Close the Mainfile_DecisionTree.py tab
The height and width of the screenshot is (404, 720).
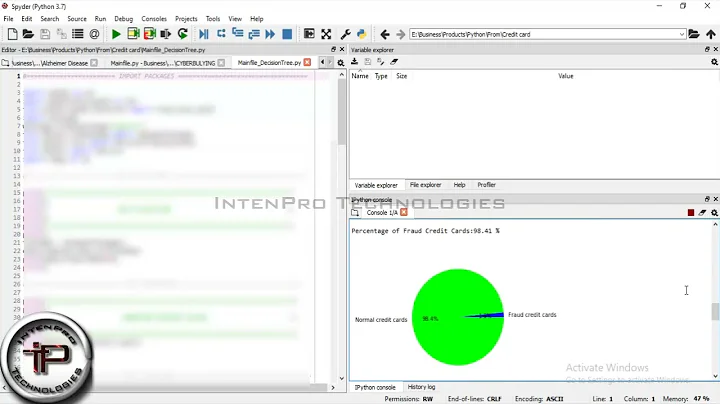307,62
